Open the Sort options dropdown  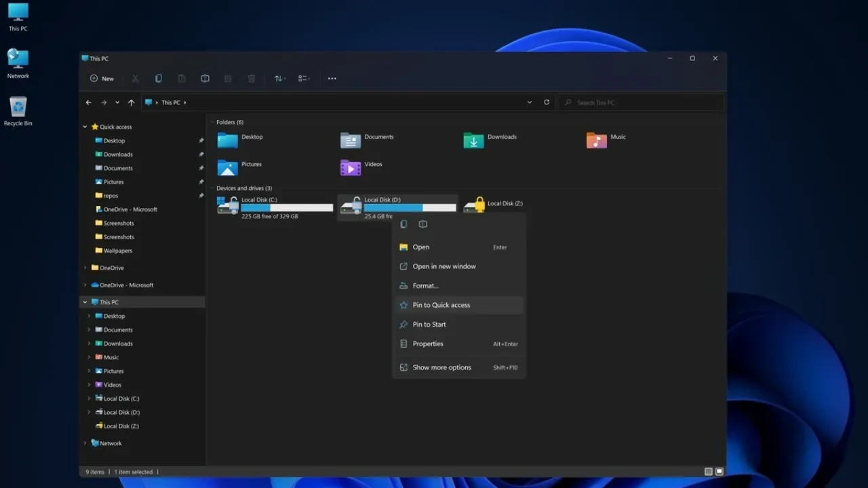point(279,79)
